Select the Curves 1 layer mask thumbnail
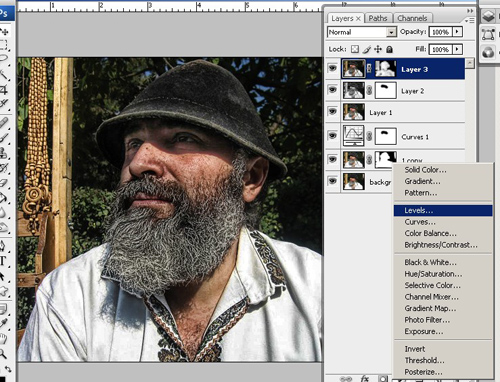Viewport: 500px width, 382px height. (386, 136)
